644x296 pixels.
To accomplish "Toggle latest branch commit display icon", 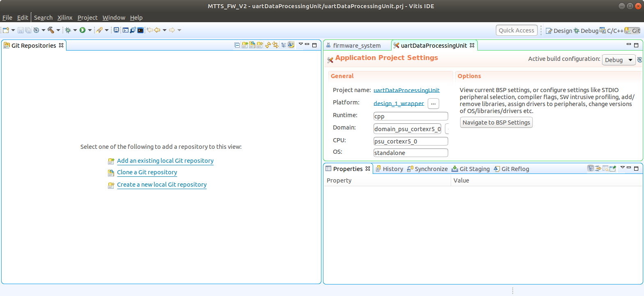I will pos(291,45).
